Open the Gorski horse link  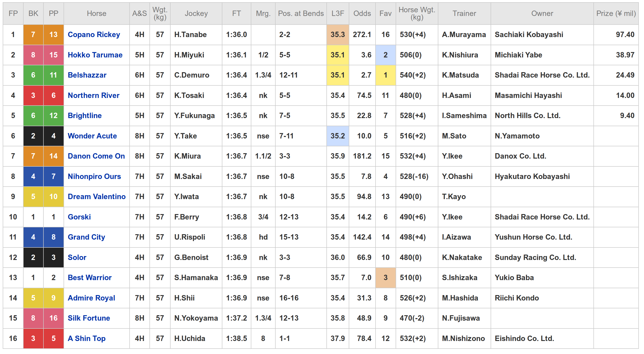point(79,217)
